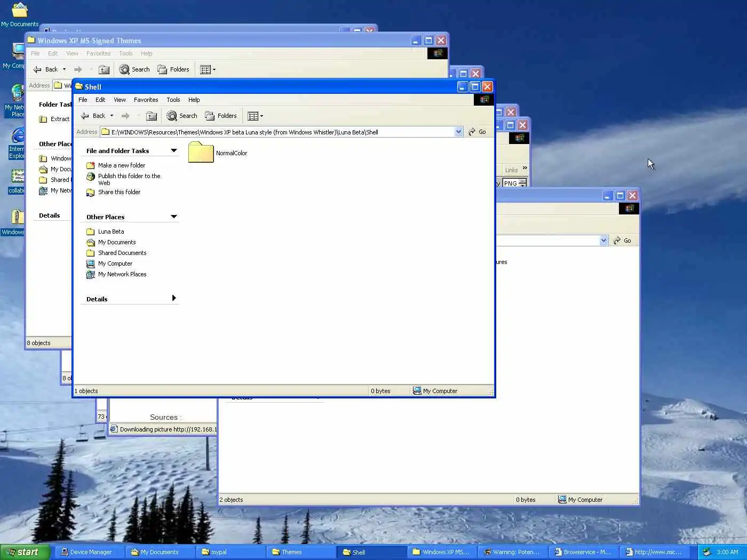The width and height of the screenshot is (747, 560).
Task: Open My Documents link in Shell sidebar
Action: click(x=116, y=242)
